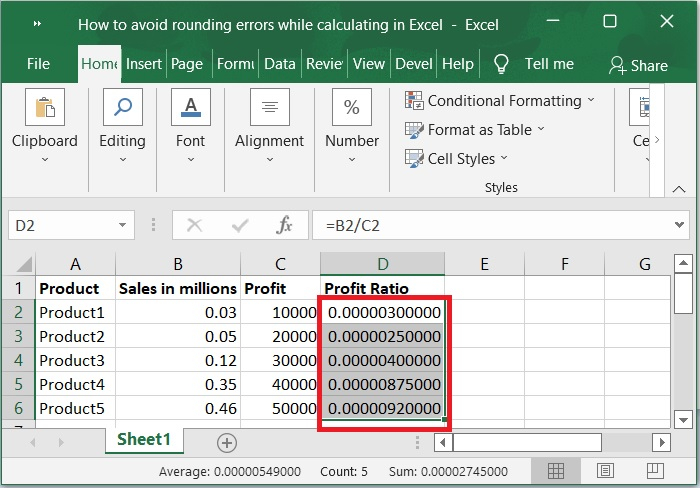Click inside the formula bar showing =B2/C2
The width and height of the screenshot is (700, 488).
(500, 226)
